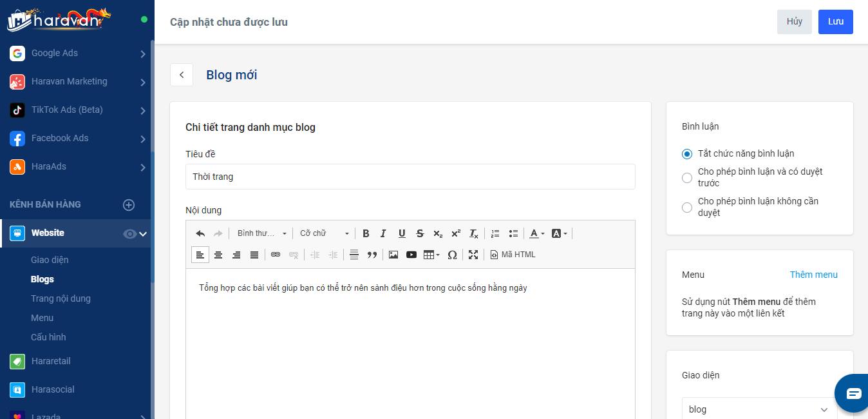868x419 pixels.
Task: Toggle fullscreen editor mode
Action: click(x=473, y=255)
